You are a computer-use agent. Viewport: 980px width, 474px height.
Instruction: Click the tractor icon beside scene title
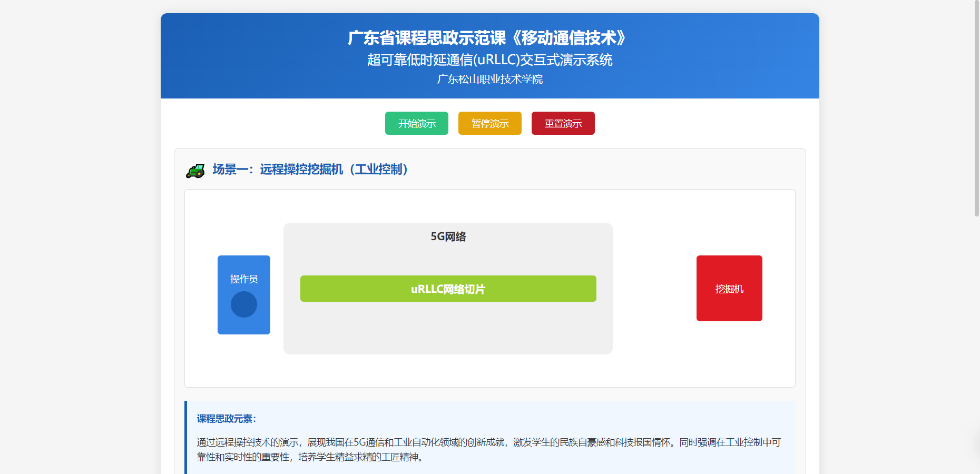tap(195, 171)
